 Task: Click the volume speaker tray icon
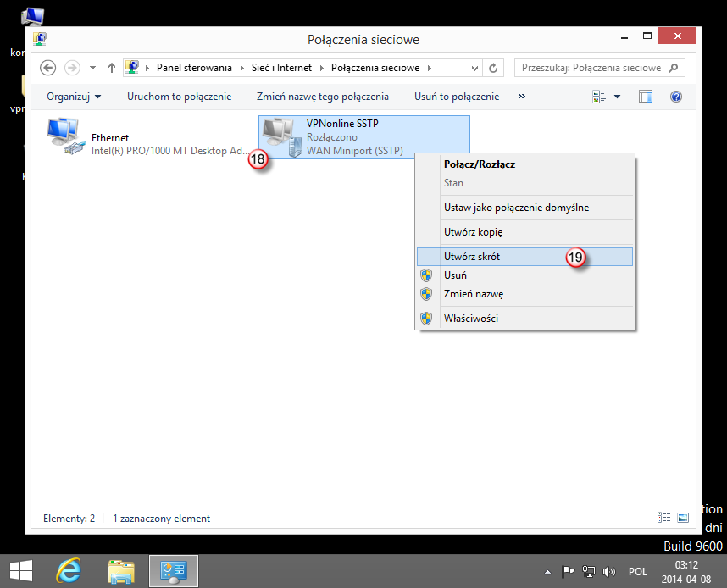(x=608, y=572)
